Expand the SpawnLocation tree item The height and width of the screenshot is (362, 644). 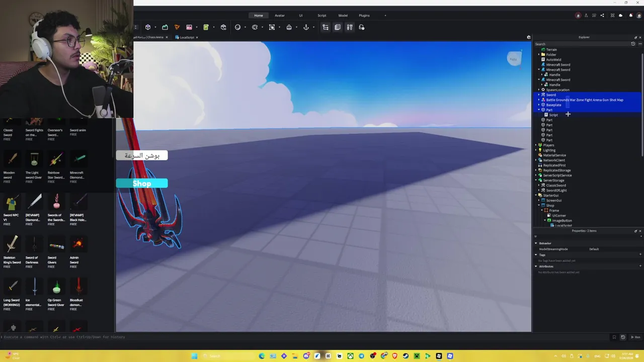coord(539,90)
